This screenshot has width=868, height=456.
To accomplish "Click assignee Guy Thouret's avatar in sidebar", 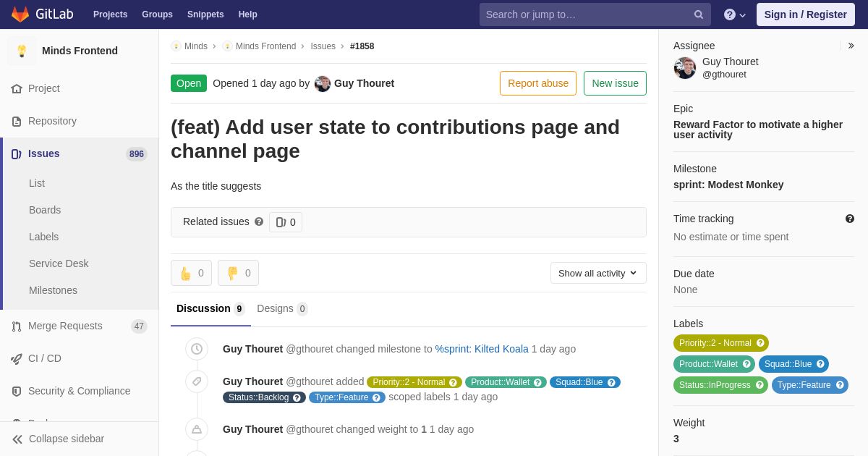I will 685,68.
